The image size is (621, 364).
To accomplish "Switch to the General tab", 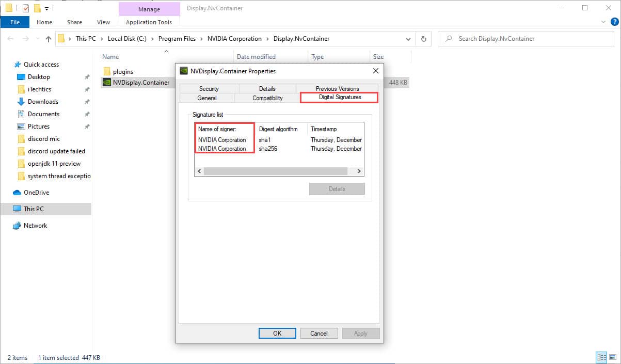I will tap(207, 98).
